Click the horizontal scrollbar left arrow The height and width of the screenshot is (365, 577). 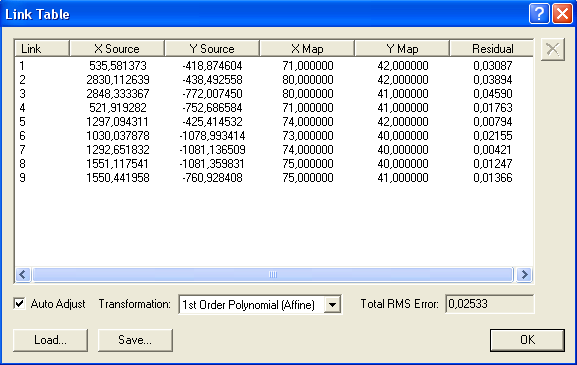click(x=23, y=274)
